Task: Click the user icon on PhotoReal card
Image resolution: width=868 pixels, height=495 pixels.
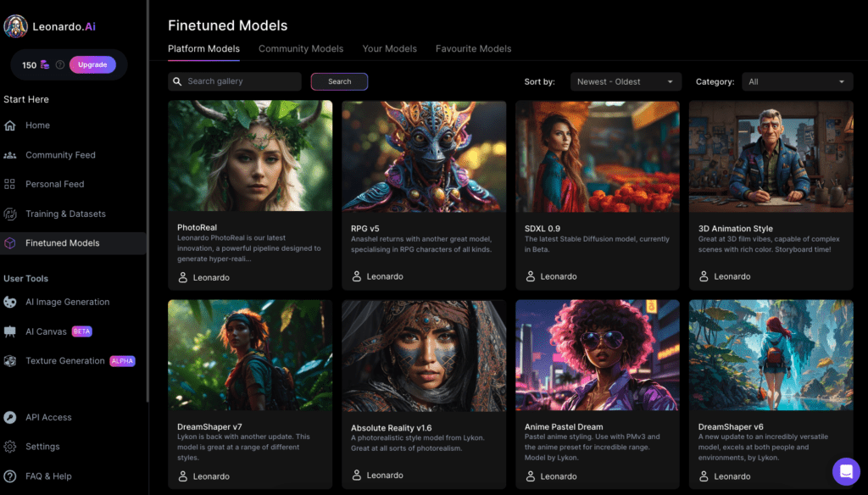Action: 183,277
